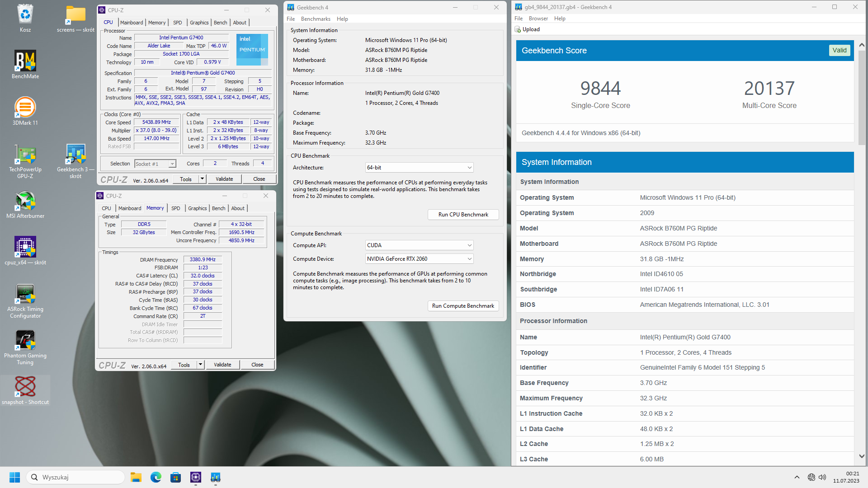
Task: Show hidden system tray icons
Action: pos(797,477)
